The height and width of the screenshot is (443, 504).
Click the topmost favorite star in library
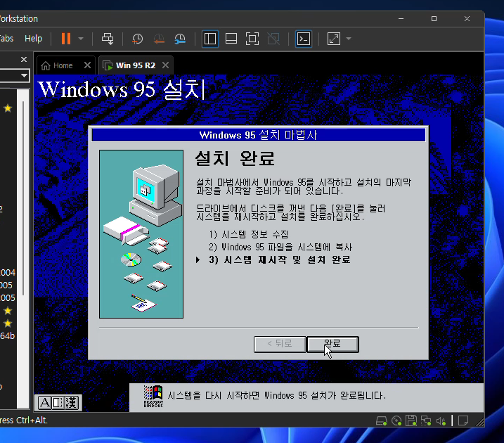[8, 108]
